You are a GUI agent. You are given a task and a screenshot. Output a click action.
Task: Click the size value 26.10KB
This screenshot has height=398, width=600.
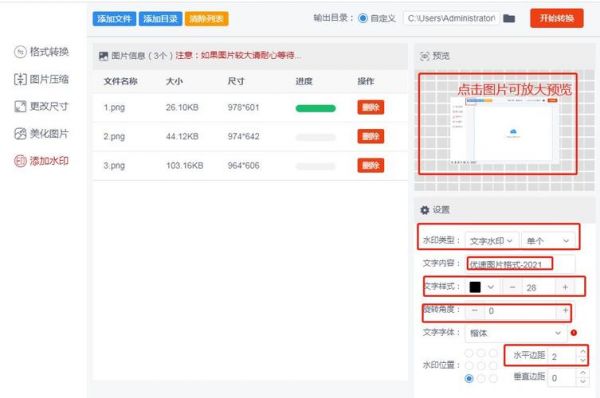tap(182, 108)
